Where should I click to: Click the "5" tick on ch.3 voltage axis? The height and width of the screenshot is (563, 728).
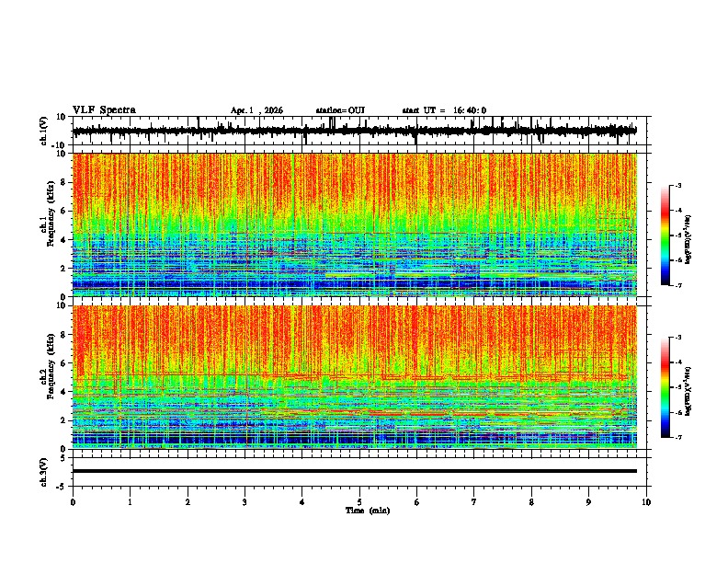(63, 457)
